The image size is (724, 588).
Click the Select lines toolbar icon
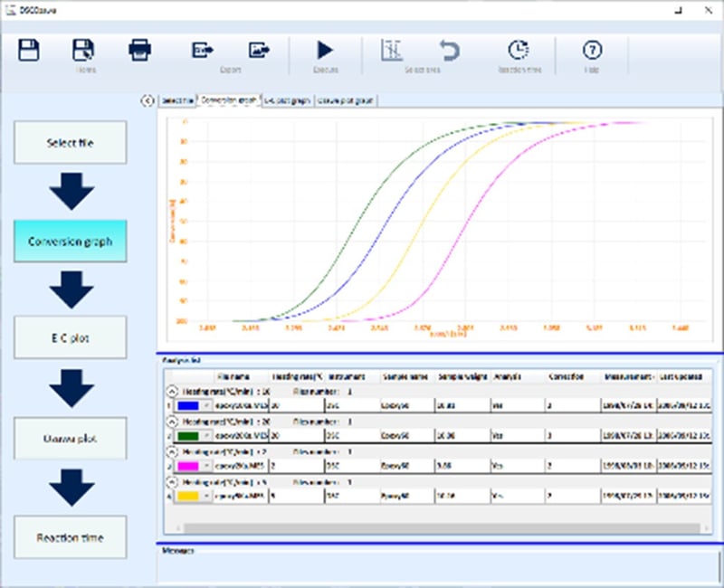[391, 50]
